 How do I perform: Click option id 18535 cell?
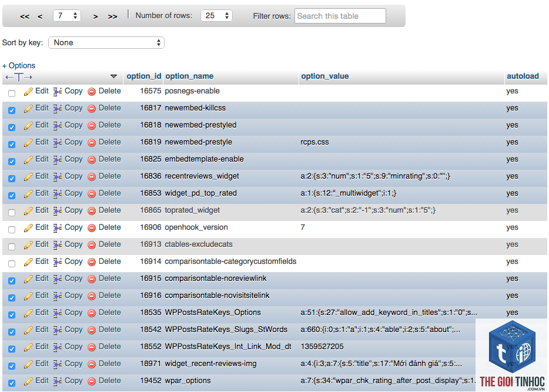click(x=150, y=313)
